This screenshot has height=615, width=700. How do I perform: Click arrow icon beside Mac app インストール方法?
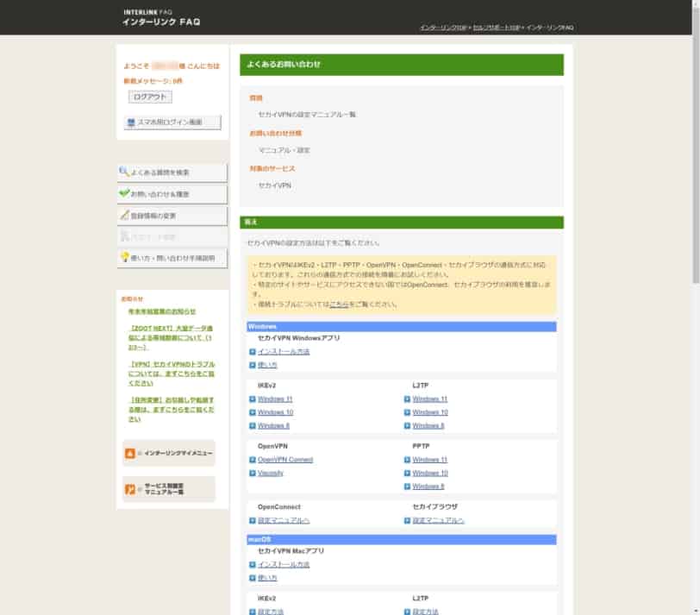pyautogui.click(x=253, y=565)
